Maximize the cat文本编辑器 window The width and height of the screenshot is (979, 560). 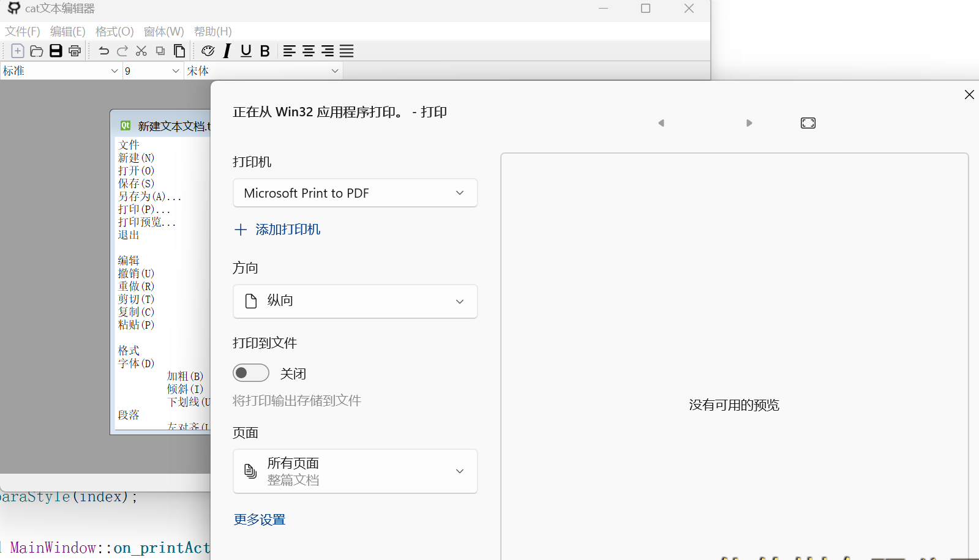pyautogui.click(x=645, y=9)
